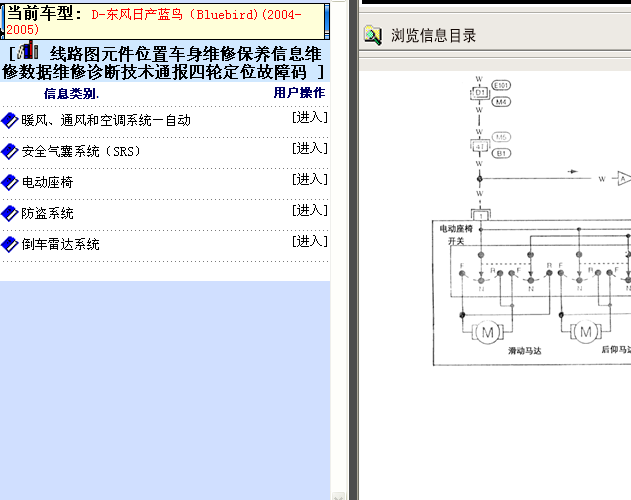Click the book icon beside 暖风、通风和空调系统
The image size is (631, 500).
pos(10,120)
